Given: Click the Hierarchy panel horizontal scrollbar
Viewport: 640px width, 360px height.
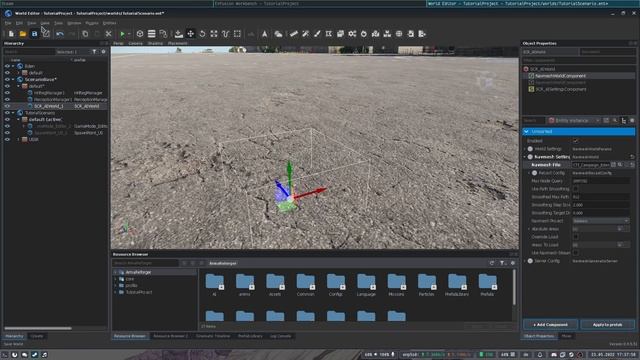Looking at the screenshot, I should (38, 328).
